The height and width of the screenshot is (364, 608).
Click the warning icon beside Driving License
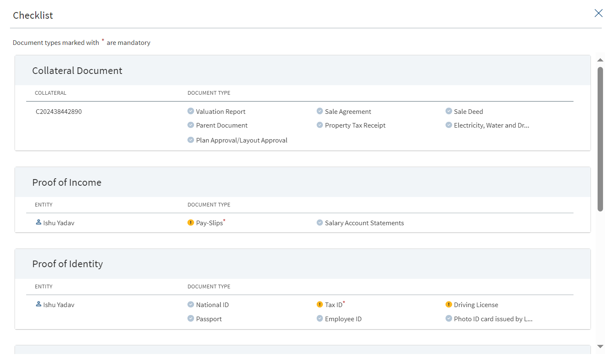[x=449, y=305]
